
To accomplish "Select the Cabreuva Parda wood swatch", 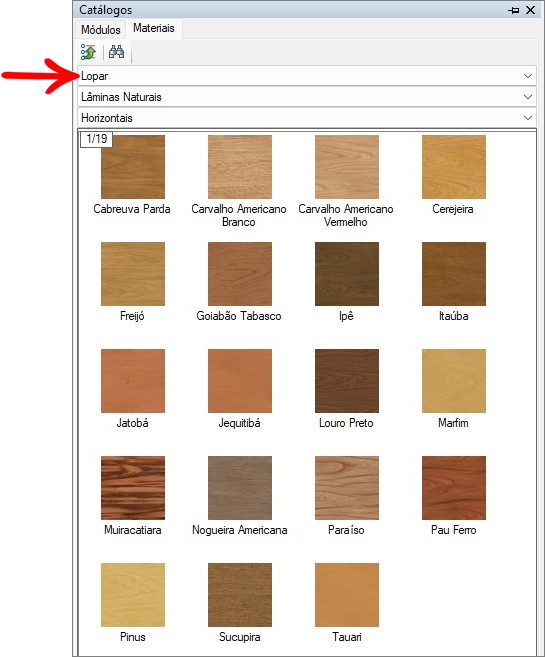I will click(133, 167).
